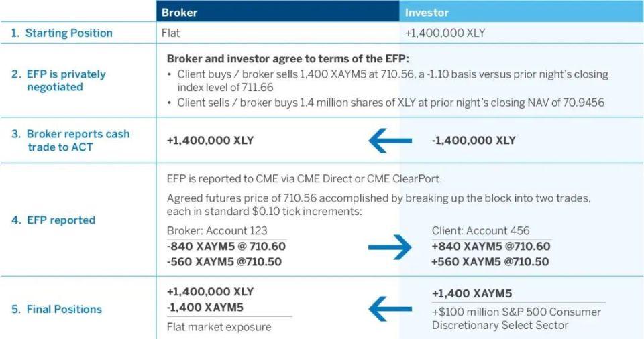
Task: Click the 'Flat market exposure' text
Action: coord(219,327)
